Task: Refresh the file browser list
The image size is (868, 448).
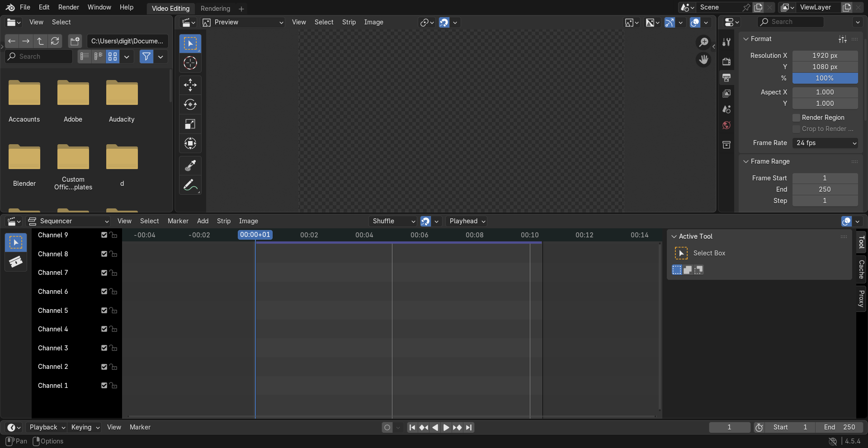Action: click(x=55, y=41)
